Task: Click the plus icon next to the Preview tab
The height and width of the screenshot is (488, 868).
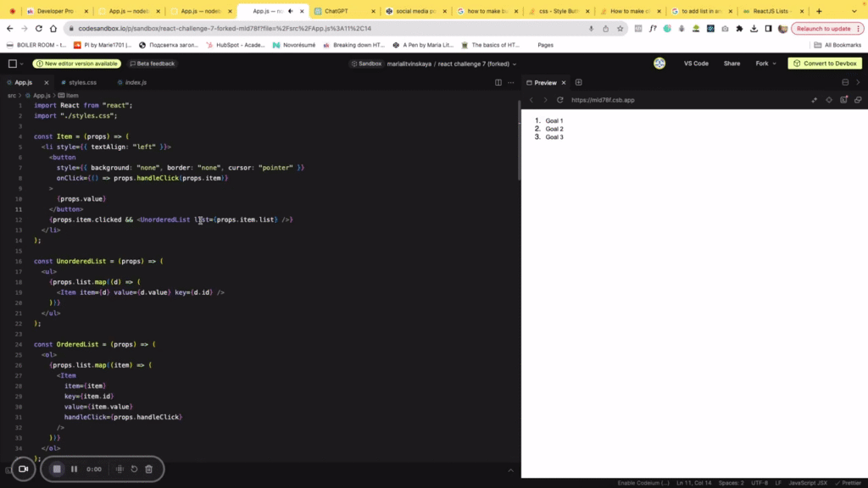Action: pos(578,82)
